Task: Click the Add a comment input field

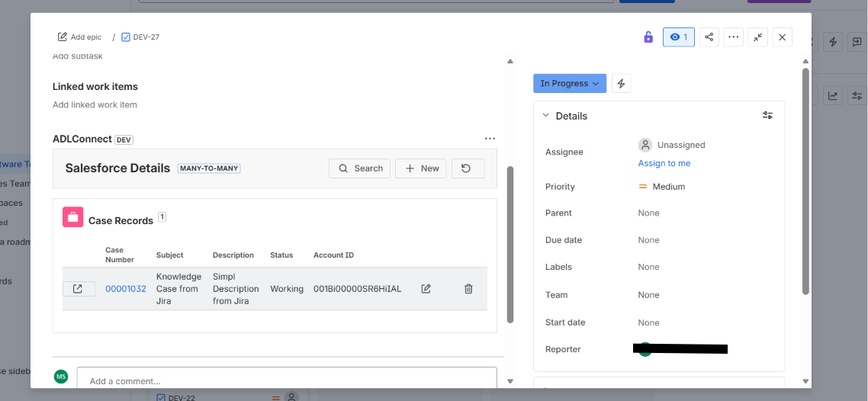Action: coord(287,379)
